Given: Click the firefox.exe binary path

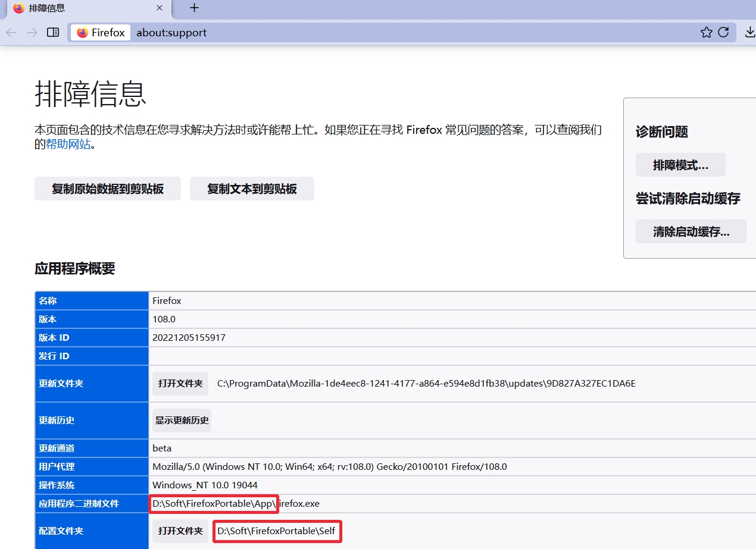Looking at the screenshot, I should click(236, 504).
